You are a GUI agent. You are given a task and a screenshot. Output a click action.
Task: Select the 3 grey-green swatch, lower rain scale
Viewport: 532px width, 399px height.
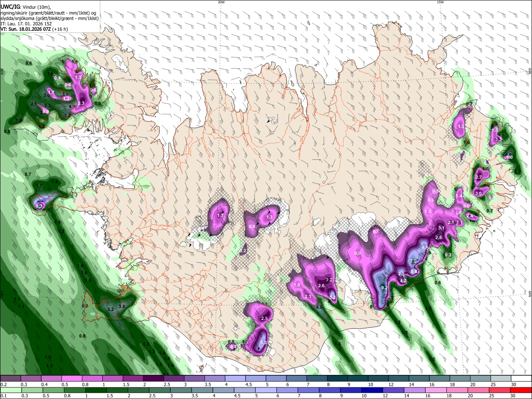tap(181, 390)
